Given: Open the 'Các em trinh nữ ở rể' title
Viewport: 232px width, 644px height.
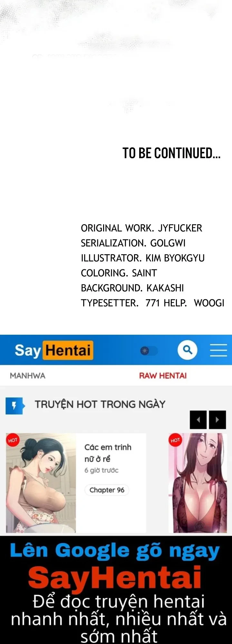Looking at the screenshot, I should click(108, 453).
